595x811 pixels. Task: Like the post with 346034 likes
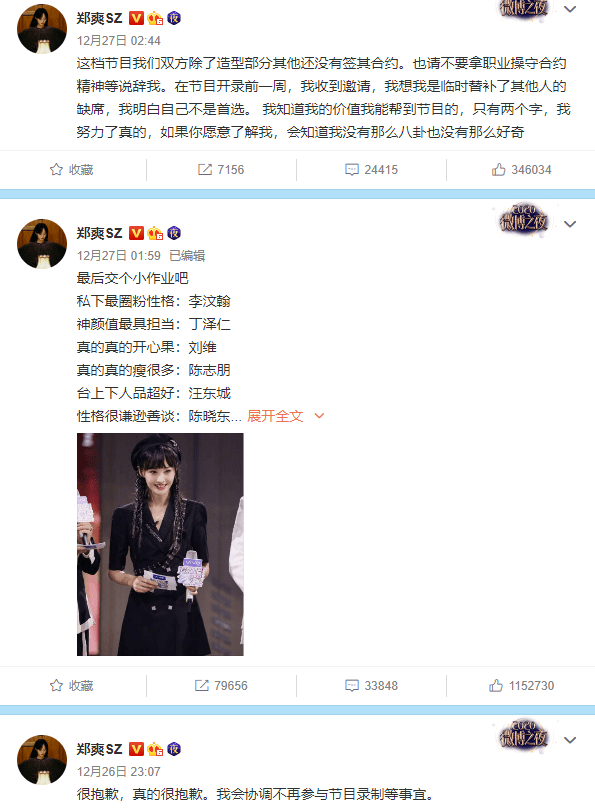[522, 170]
